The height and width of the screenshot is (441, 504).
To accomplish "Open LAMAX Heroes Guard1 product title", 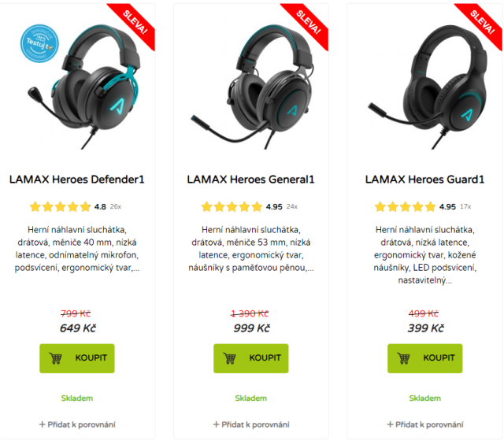I will tap(424, 180).
